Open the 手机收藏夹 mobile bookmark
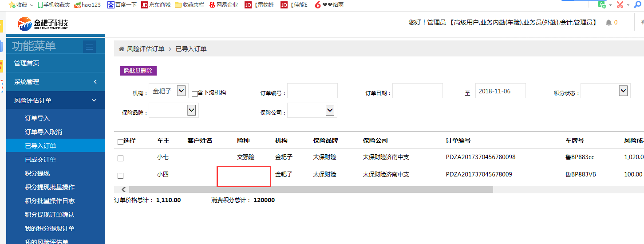This screenshot has width=644, height=244. 54,5
